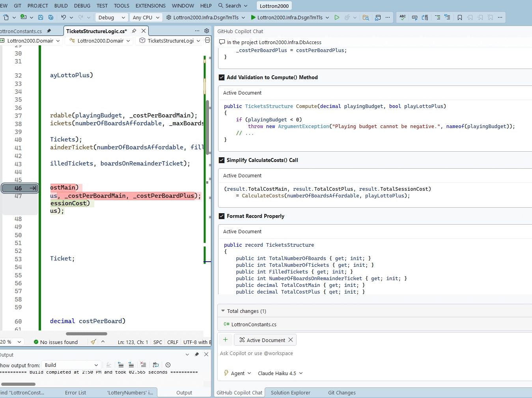Start without debugging using hollow green play
Viewport: 532px width, 398px height.
pyautogui.click(x=337, y=17)
